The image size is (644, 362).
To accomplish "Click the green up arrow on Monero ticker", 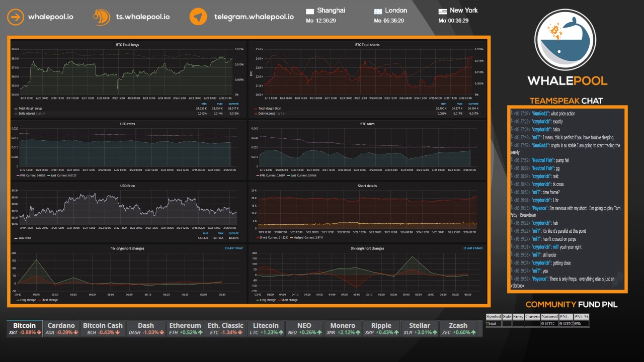I will (358, 332).
